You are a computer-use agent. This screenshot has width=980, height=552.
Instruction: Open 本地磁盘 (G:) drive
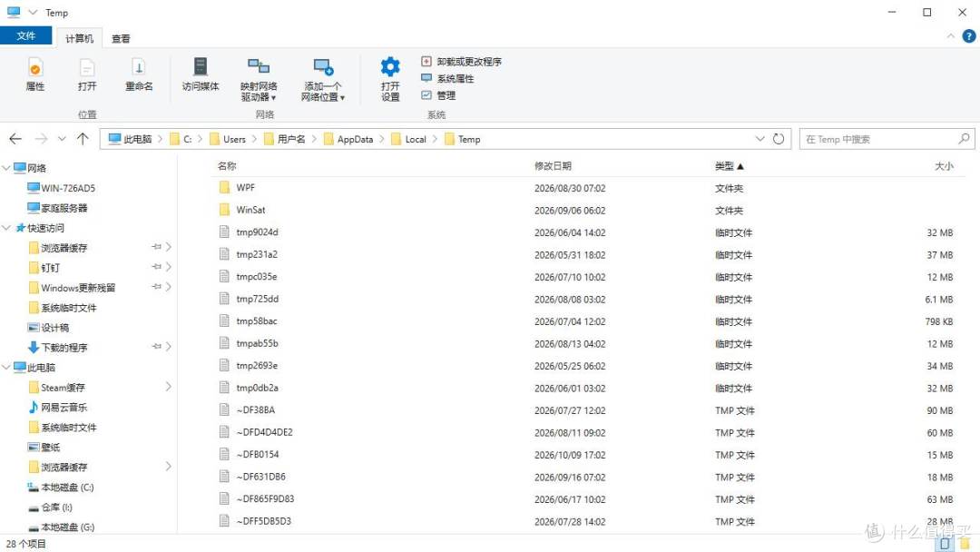coord(61,527)
